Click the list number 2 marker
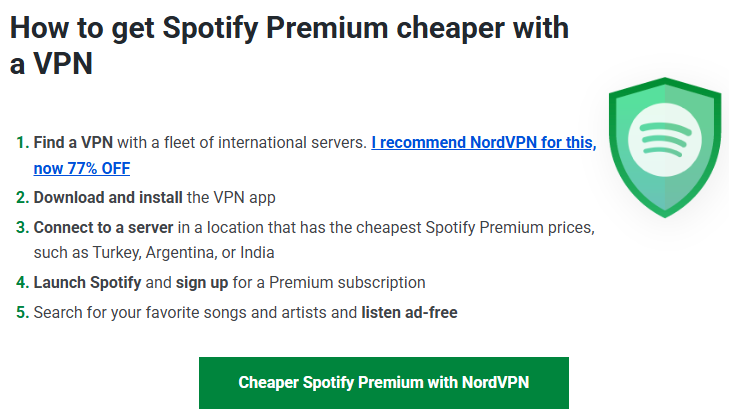The width and height of the screenshot is (729, 416). tap(22, 198)
